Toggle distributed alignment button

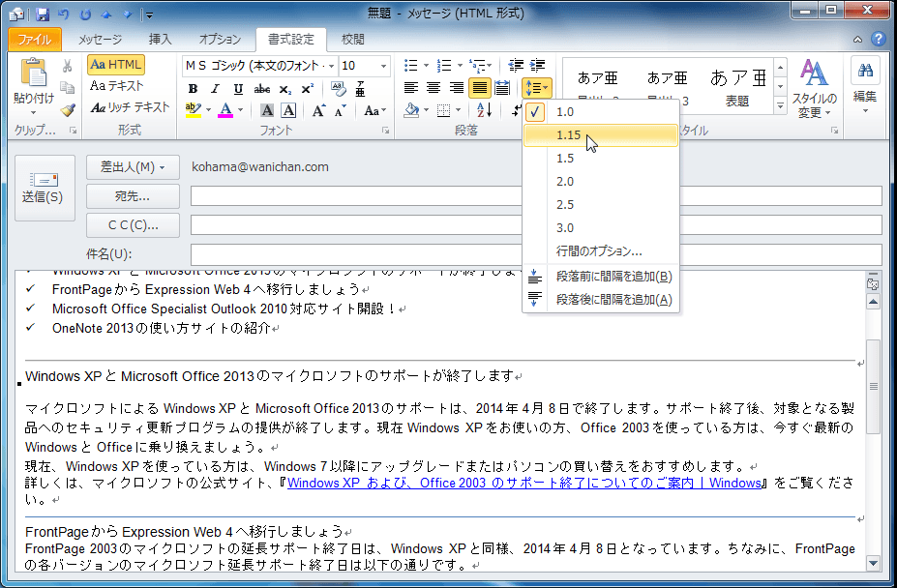[x=502, y=88]
